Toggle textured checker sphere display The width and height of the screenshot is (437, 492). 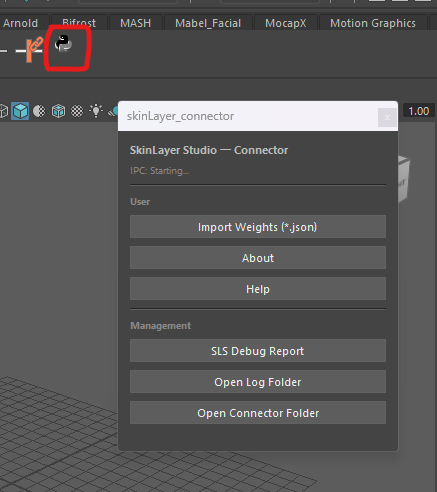click(x=77, y=111)
